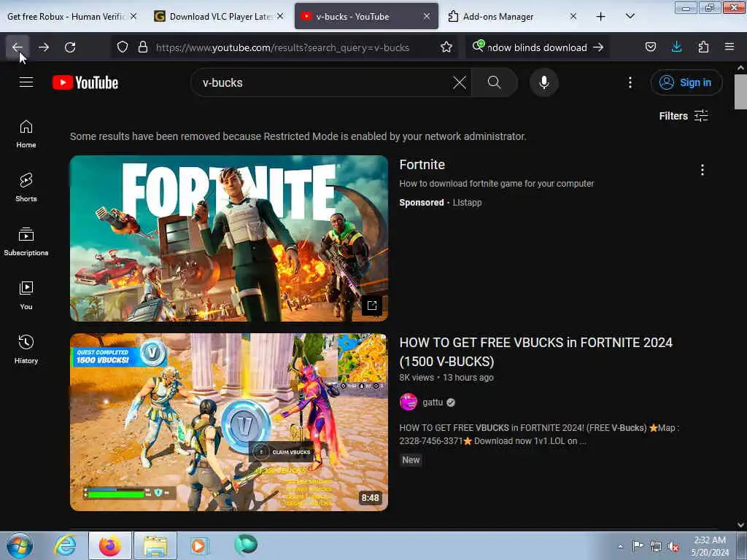This screenshot has height=560, width=747.
Task: Click the muted volume tray icon
Action: [x=673, y=546]
